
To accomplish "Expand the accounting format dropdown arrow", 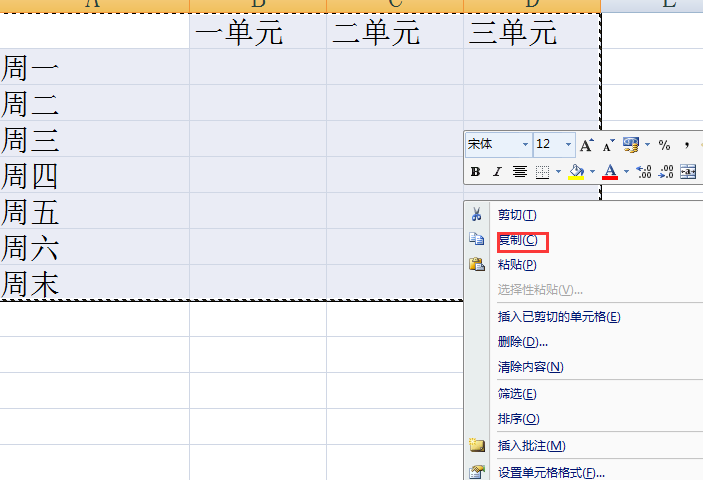I will click(647, 145).
